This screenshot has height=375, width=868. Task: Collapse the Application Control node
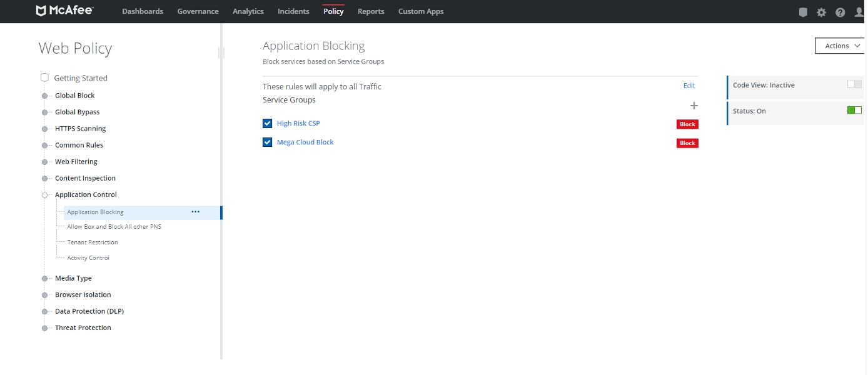44,195
